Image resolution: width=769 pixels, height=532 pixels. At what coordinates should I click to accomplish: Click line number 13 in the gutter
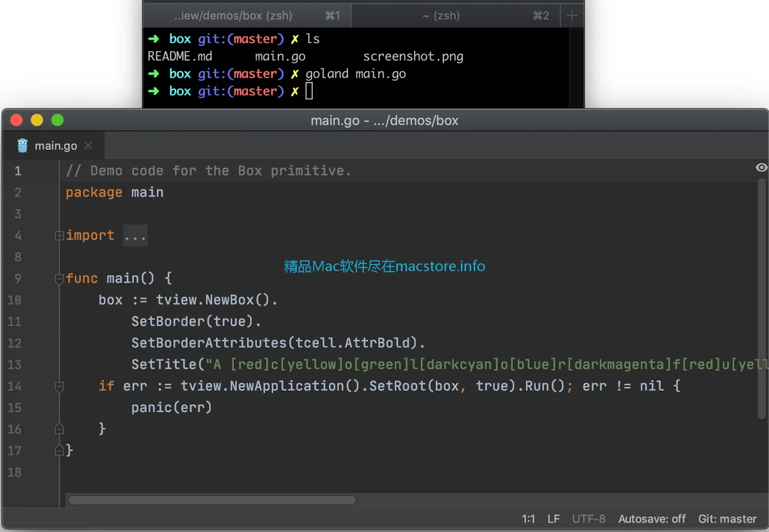pos(14,365)
